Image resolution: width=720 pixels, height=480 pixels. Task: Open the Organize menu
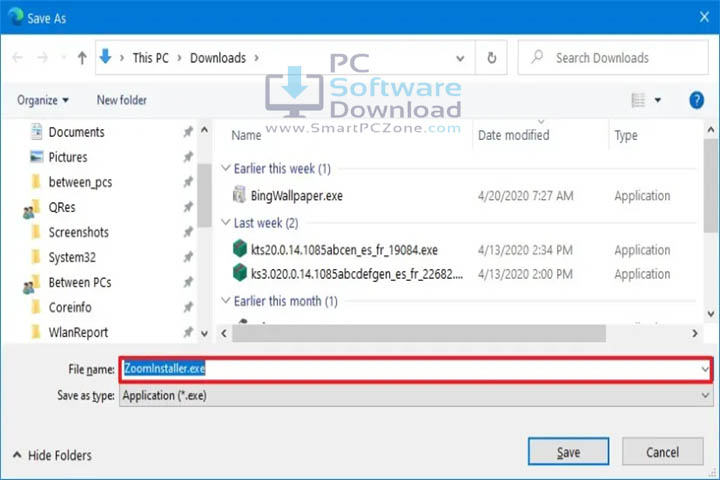coord(43,100)
